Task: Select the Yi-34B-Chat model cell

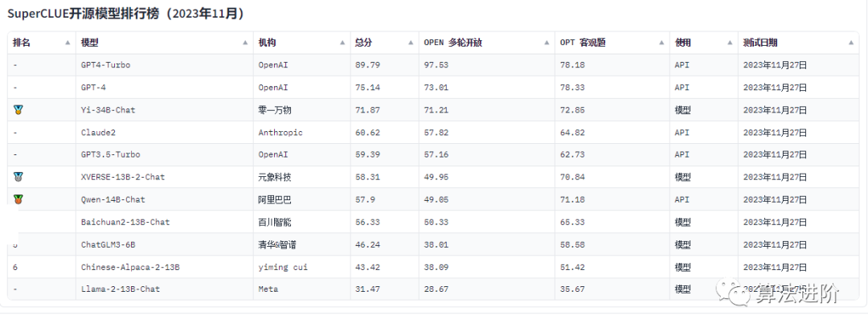Action: [x=165, y=110]
